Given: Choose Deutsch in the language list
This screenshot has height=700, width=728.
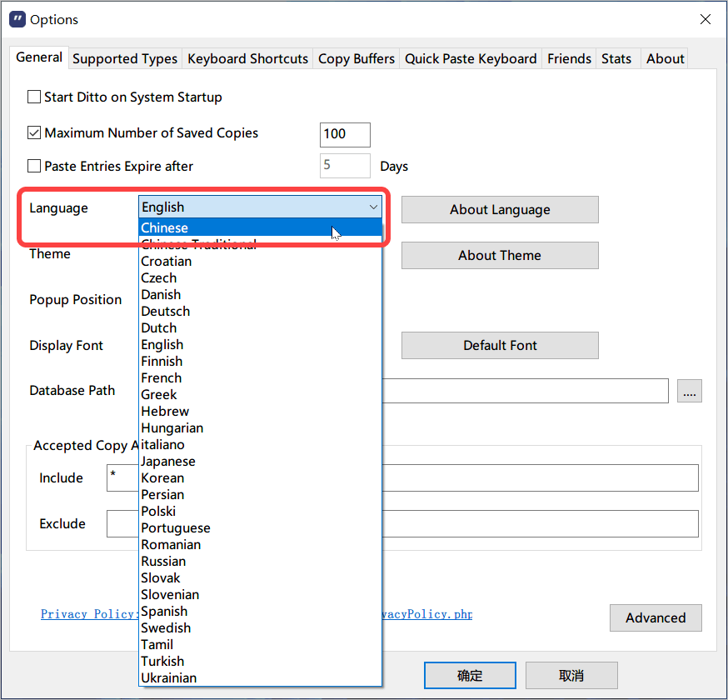Looking at the screenshot, I should coord(260,312).
